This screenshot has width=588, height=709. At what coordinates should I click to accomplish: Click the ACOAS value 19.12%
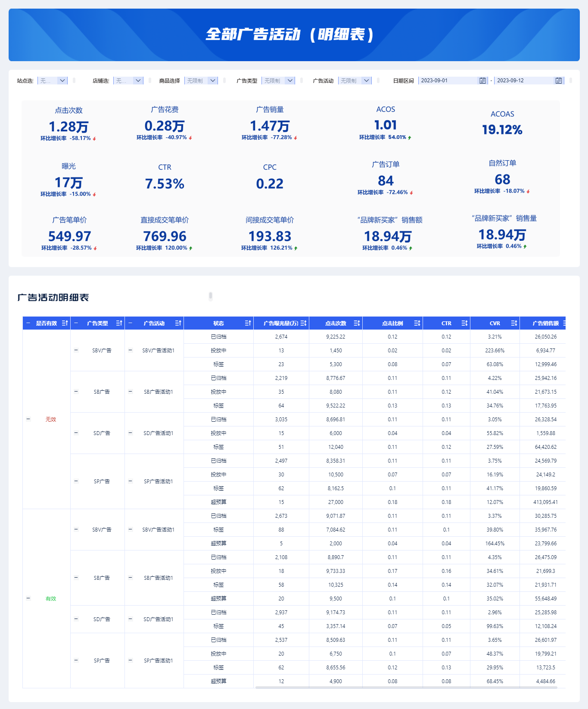pos(502,130)
